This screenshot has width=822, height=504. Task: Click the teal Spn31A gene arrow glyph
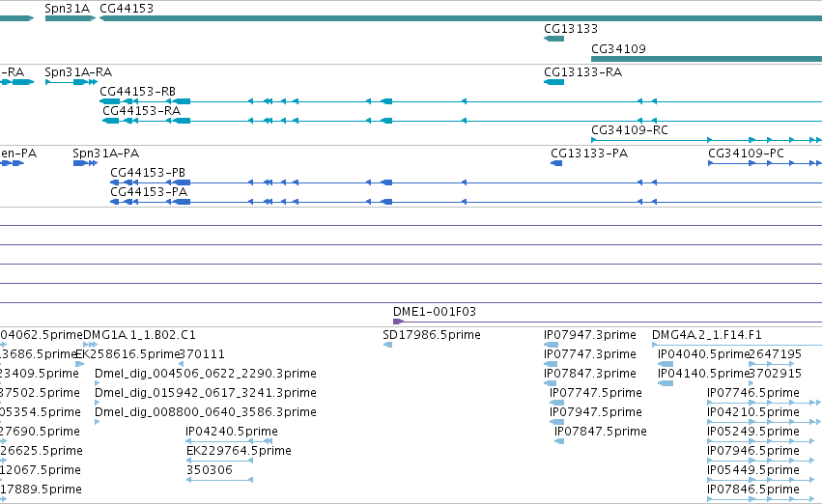coord(71,19)
